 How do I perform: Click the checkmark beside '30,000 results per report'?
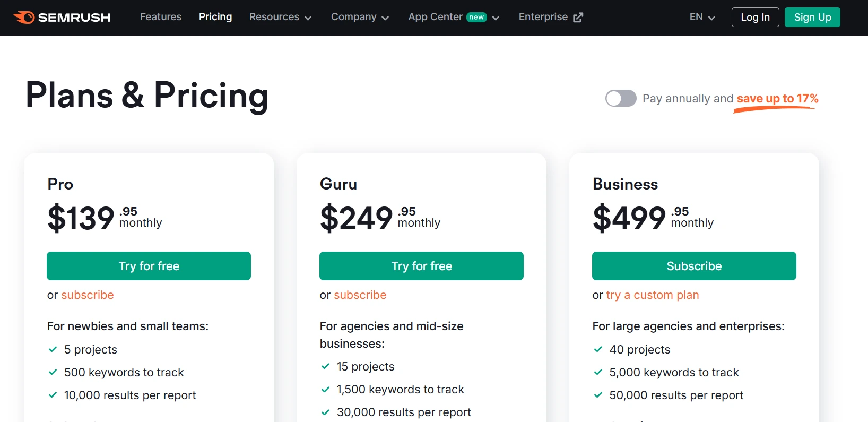325,412
